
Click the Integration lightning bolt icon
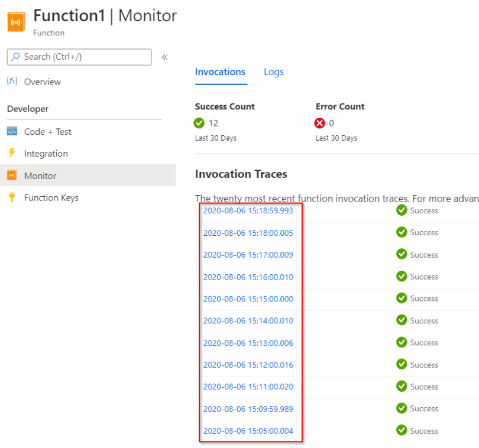[12, 152]
